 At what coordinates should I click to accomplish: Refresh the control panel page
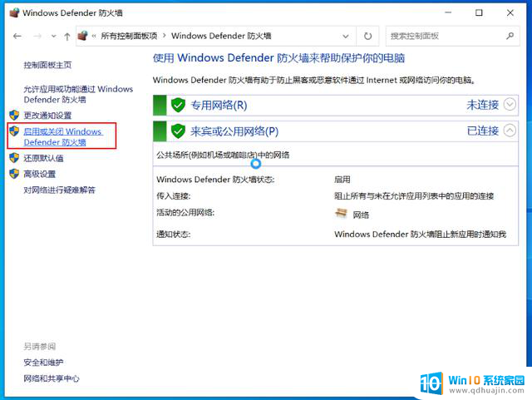[367, 36]
